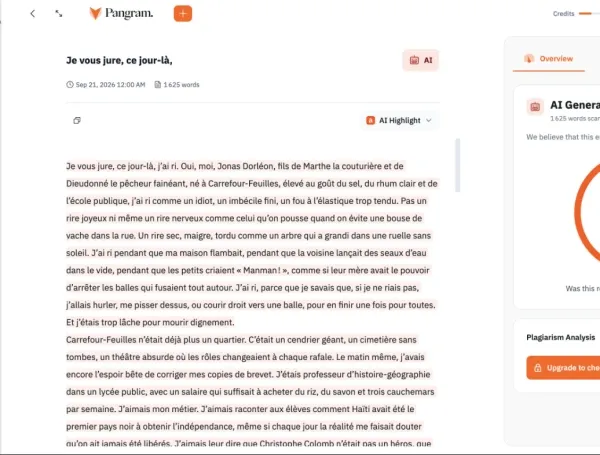The image size is (600, 455).
Task: Click the AI Highlight chevron arrow
Action: tap(429, 121)
